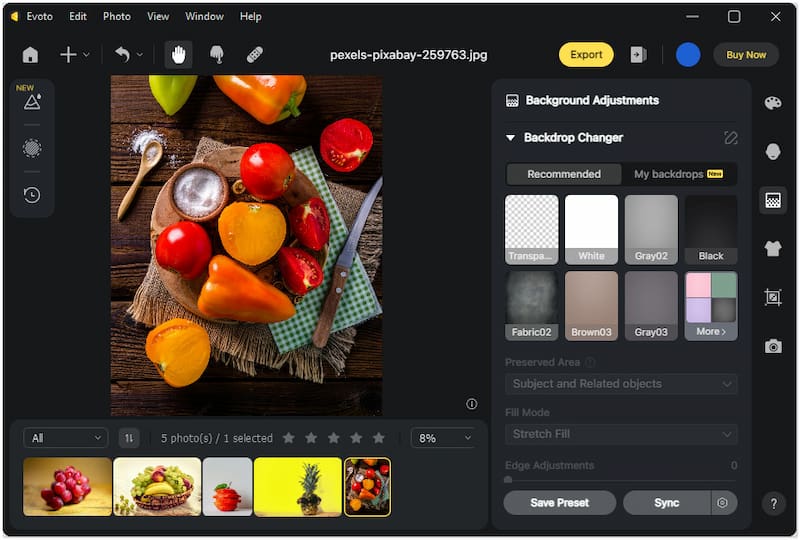Viewport: 800px width, 540px height.
Task: Click the Save Preset button
Action: [x=559, y=503]
